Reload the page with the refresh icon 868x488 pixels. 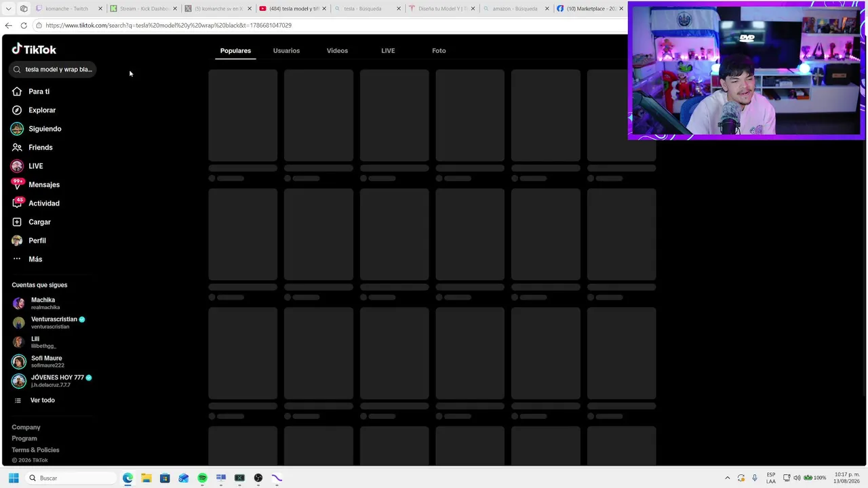click(24, 25)
